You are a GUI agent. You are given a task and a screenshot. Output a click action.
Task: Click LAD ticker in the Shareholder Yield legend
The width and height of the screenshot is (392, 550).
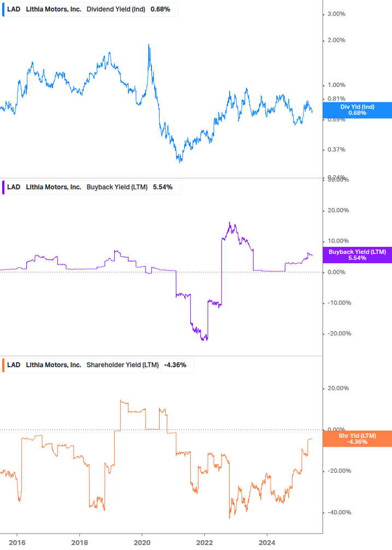[14, 365]
